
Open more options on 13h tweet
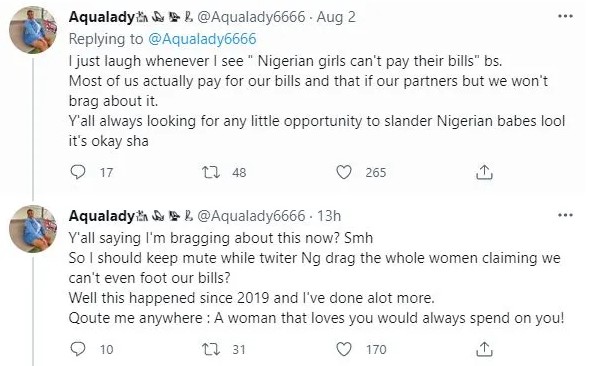click(x=565, y=215)
